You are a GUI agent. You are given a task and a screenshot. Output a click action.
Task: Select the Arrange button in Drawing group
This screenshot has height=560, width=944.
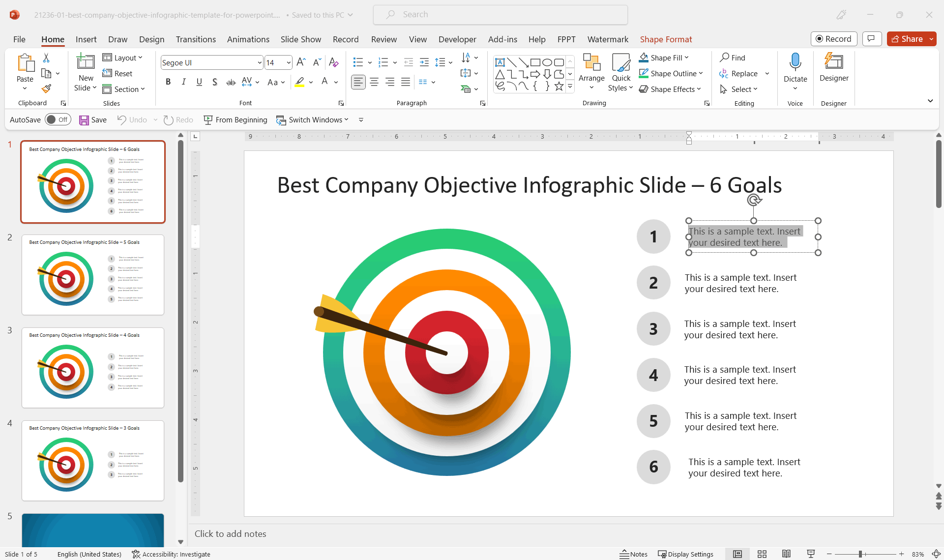(590, 73)
